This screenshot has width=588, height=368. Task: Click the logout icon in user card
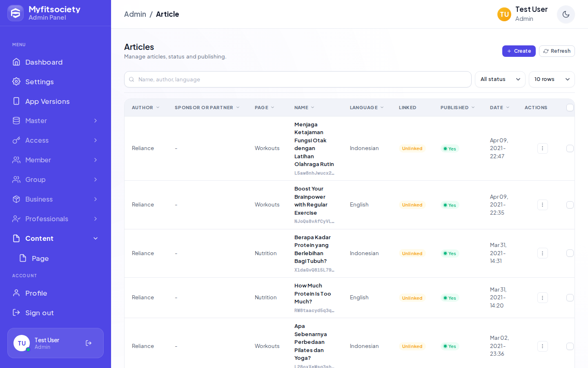click(x=89, y=343)
